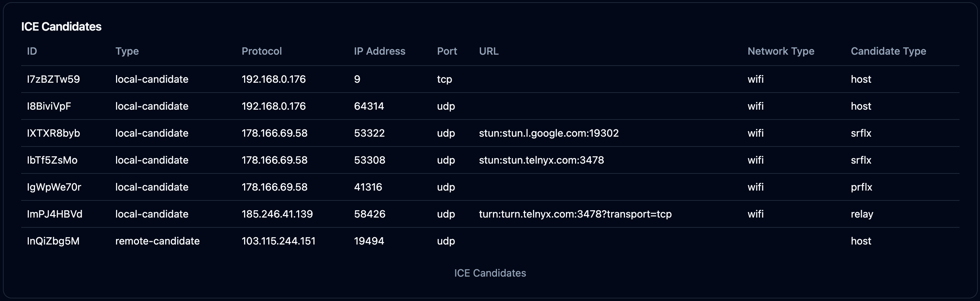Click wifi in the ImPJ4HBVd row
980x301 pixels.
[756, 214]
